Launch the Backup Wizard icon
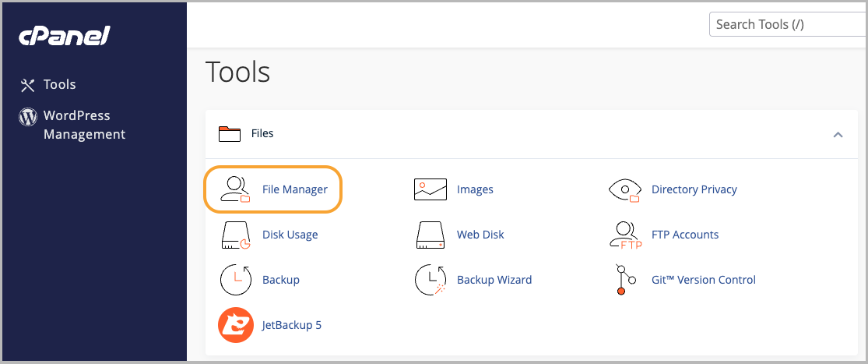868x364 pixels. coord(430,280)
